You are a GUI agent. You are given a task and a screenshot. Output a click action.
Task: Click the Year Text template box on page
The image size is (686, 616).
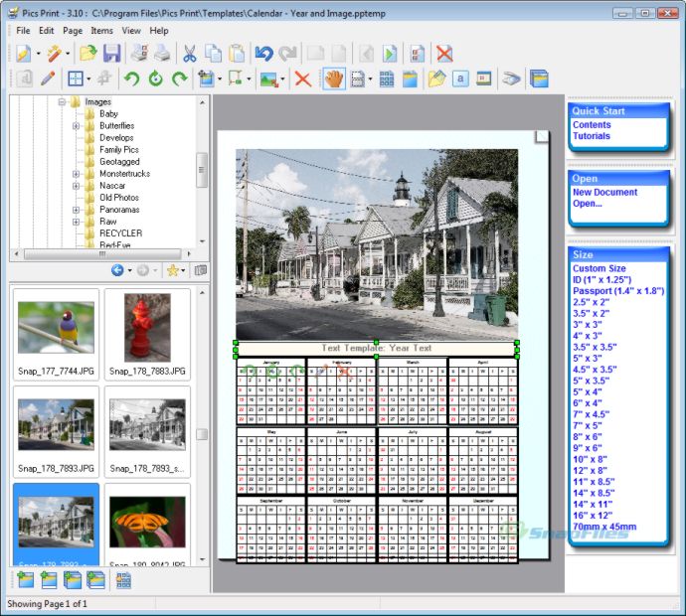click(376, 349)
